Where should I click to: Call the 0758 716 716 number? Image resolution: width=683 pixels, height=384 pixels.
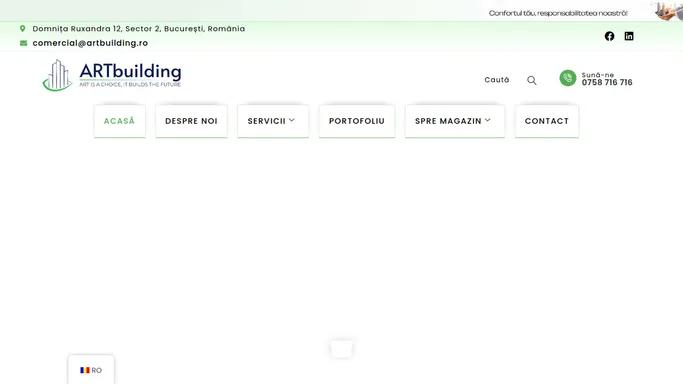coord(607,82)
